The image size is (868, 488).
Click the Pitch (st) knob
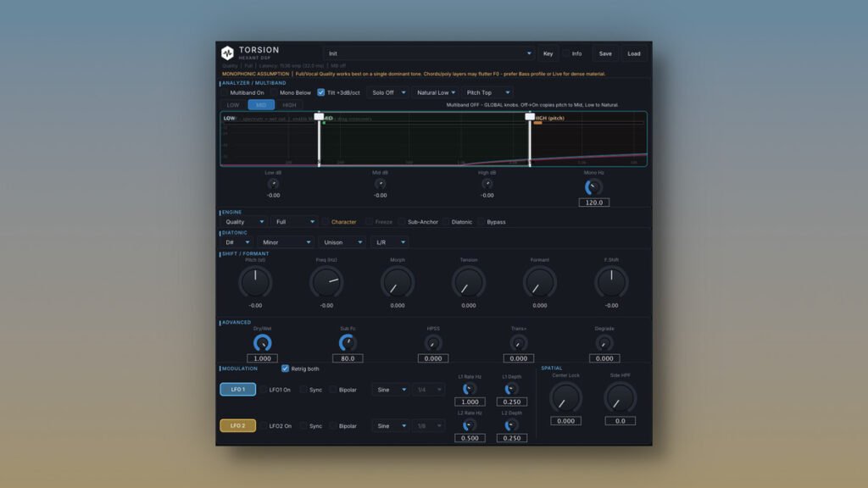255,282
